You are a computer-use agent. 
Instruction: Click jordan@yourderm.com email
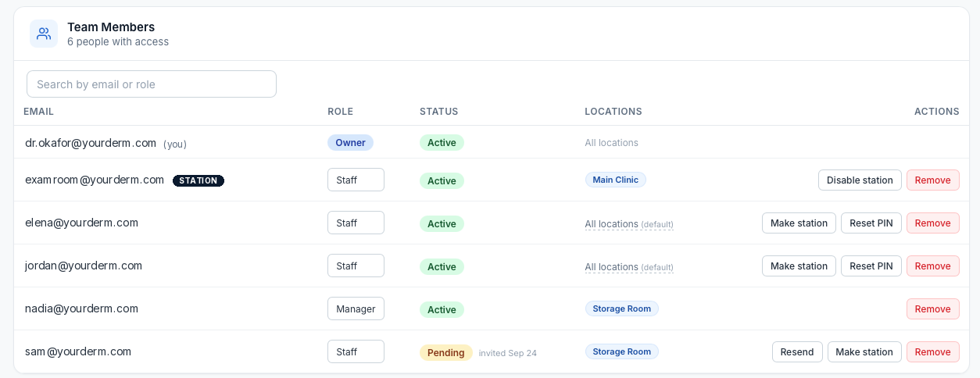click(x=84, y=266)
